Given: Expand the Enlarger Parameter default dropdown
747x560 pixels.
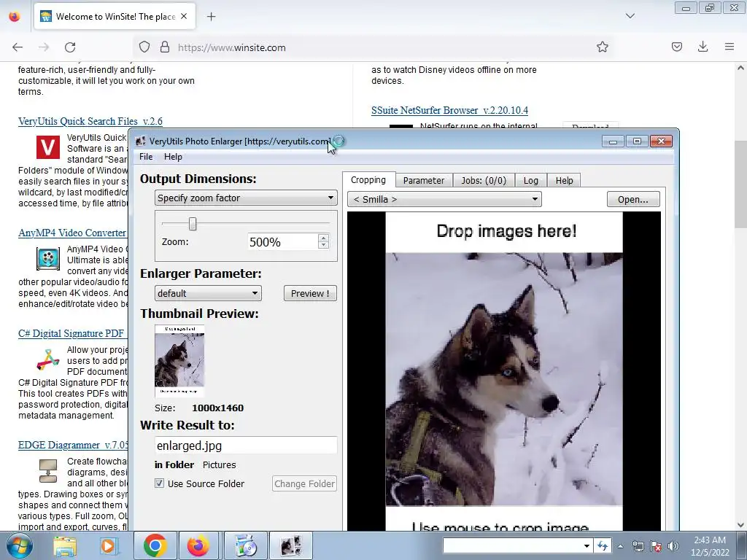Looking at the screenshot, I should (208, 293).
